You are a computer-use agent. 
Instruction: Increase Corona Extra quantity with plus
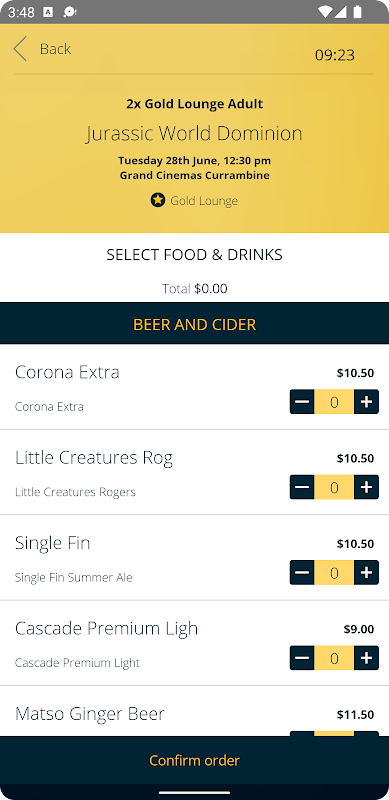click(x=366, y=402)
